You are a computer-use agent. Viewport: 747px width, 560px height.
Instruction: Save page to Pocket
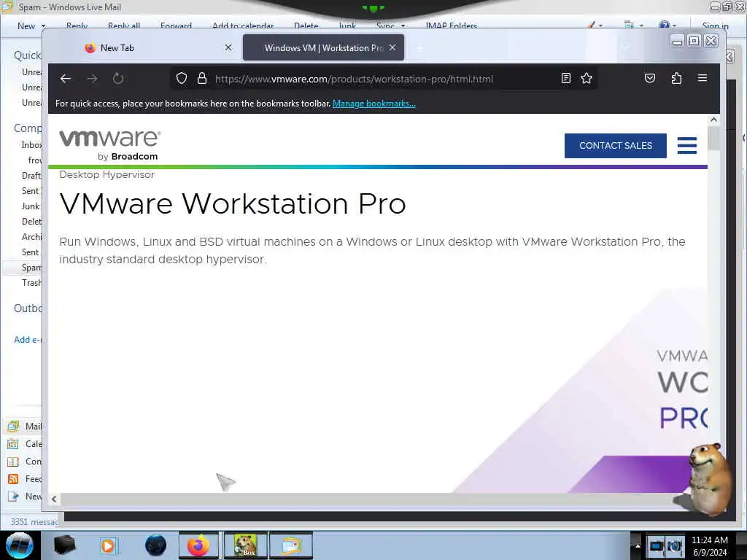point(650,79)
